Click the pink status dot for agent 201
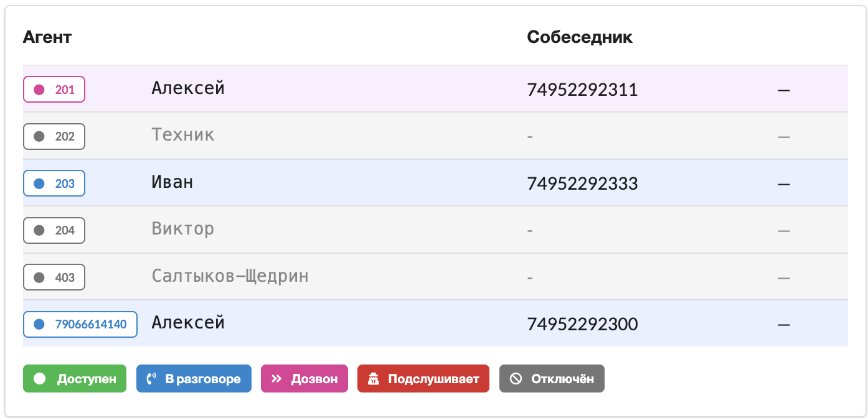Viewport: 868px width, 418px height. coord(39,90)
